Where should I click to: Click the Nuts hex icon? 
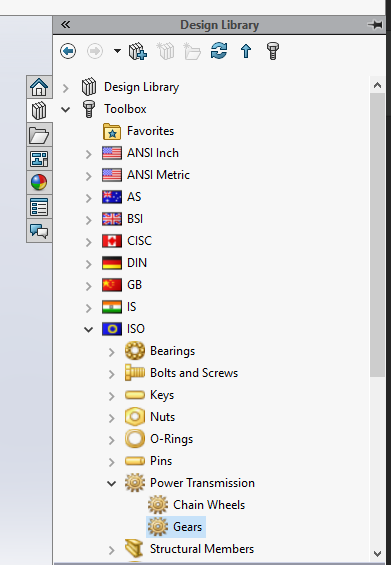pyautogui.click(x=135, y=417)
